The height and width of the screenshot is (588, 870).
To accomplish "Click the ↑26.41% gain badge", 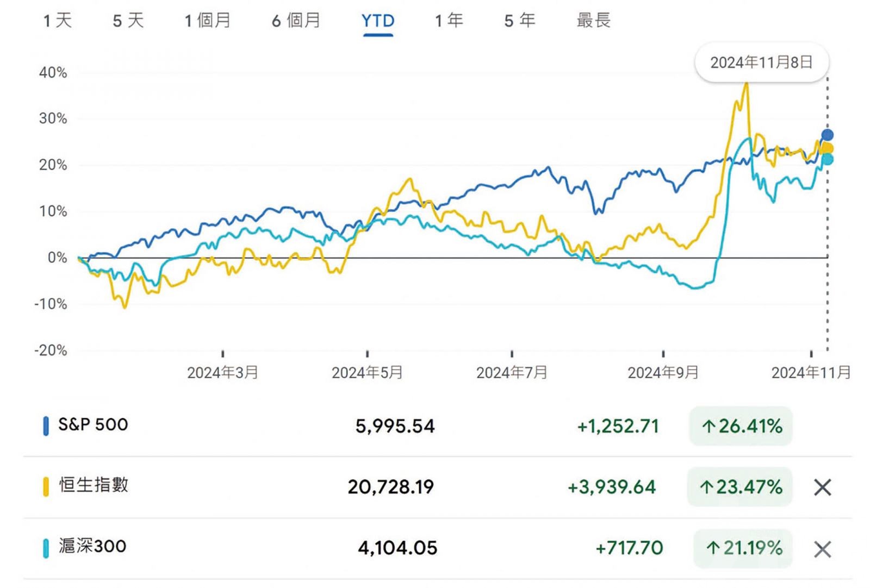I will click(x=741, y=426).
